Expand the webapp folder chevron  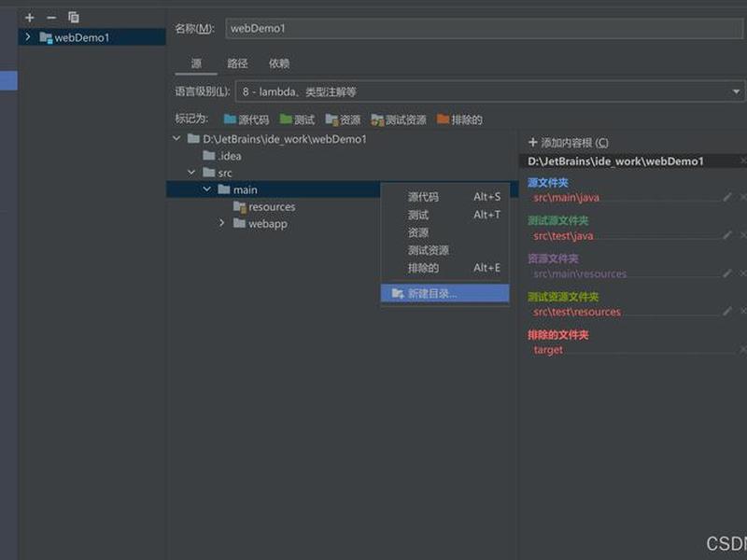(222, 223)
